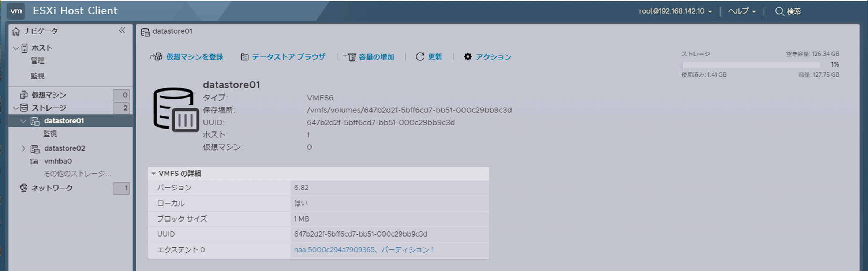Click the large datastore01 summary icon

tap(176, 109)
